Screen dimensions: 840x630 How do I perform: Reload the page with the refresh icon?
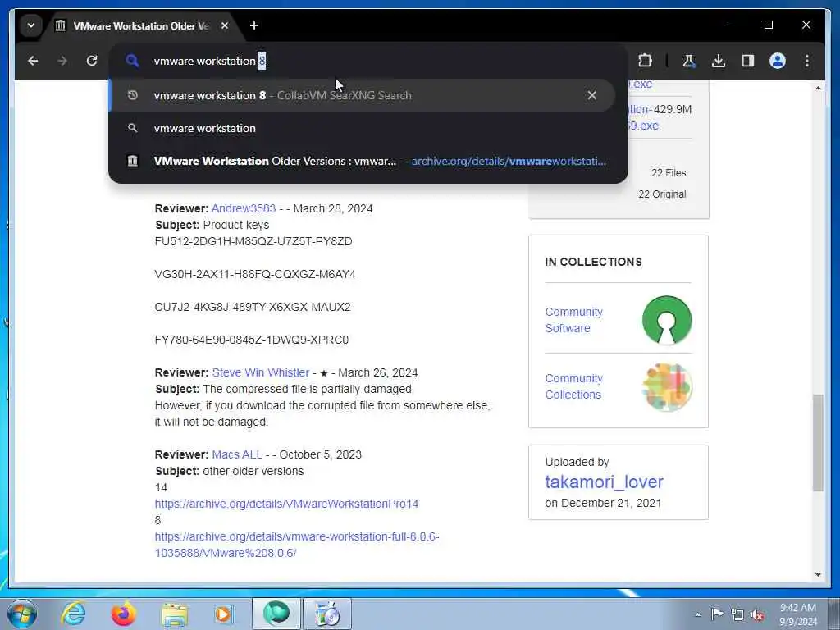coord(92,61)
